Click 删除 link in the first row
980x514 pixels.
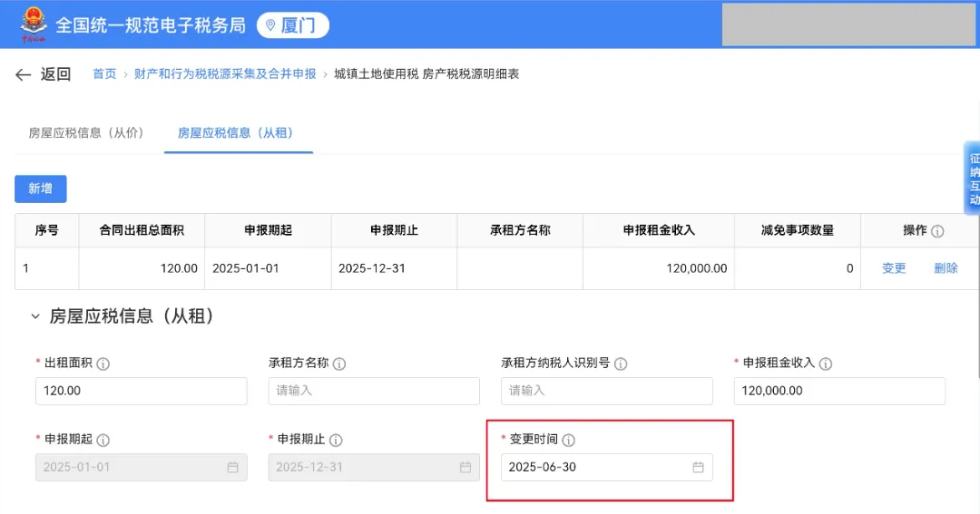pos(946,268)
